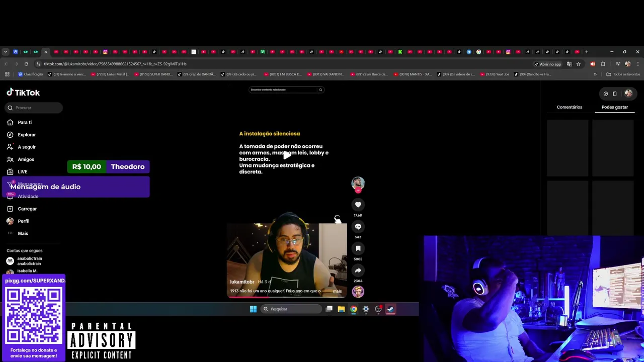Open Perfil in the sidebar
The image size is (644, 362).
point(18,221)
